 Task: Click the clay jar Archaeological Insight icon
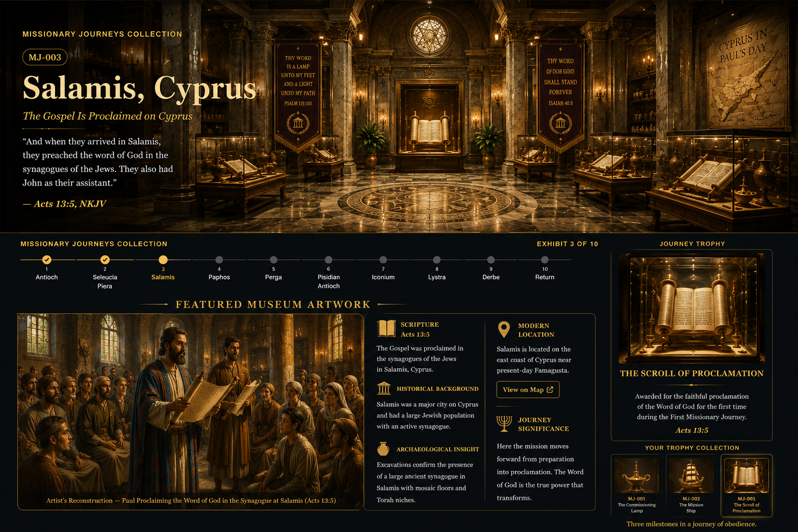(383, 449)
